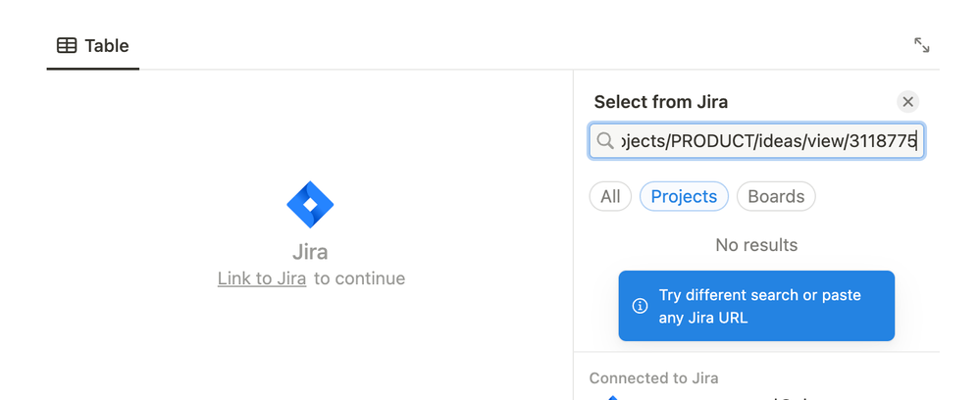The image size is (980, 400).
Task: Click the gray Jira title under logo
Action: point(310,252)
